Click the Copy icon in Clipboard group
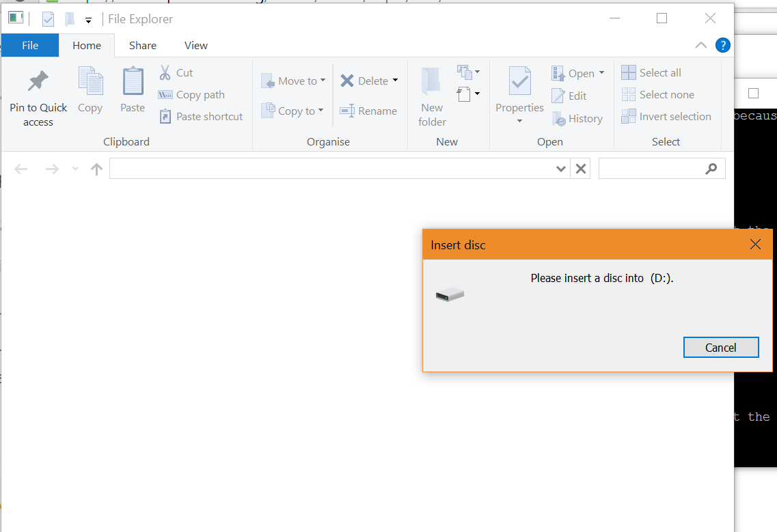 (x=90, y=81)
